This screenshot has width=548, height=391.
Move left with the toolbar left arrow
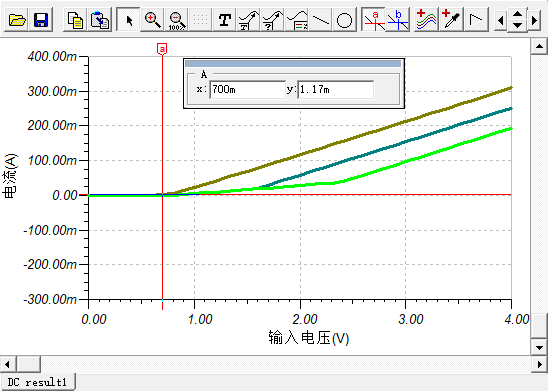tap(500, 20)
